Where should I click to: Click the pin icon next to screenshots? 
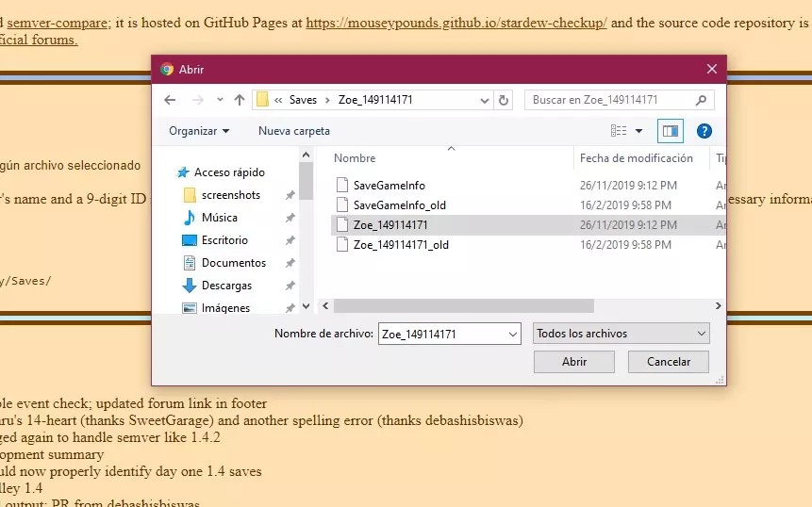pyautogui.click(x=290, y=195)
